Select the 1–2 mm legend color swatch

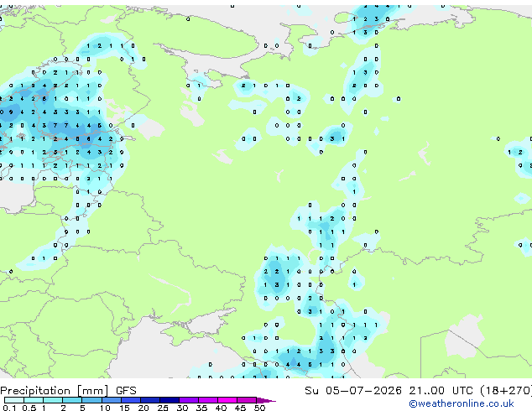point(53,400)
